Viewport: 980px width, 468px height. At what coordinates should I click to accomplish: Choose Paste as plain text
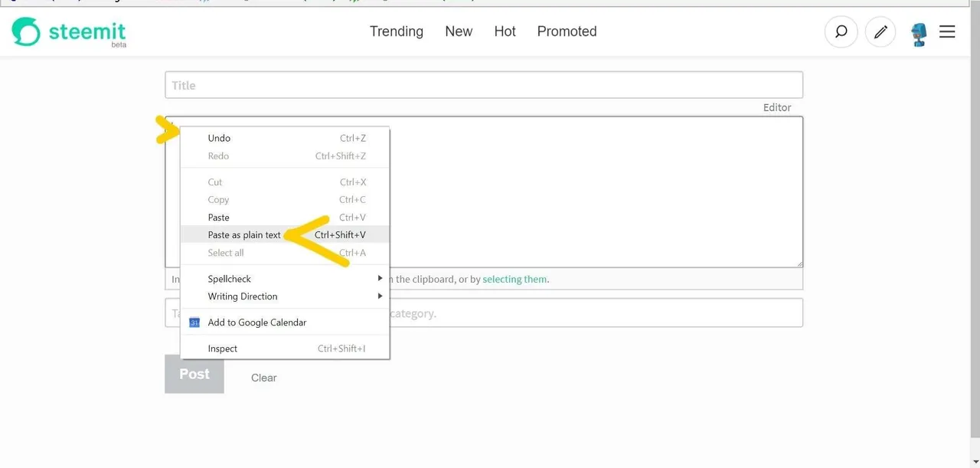(244, 235)
